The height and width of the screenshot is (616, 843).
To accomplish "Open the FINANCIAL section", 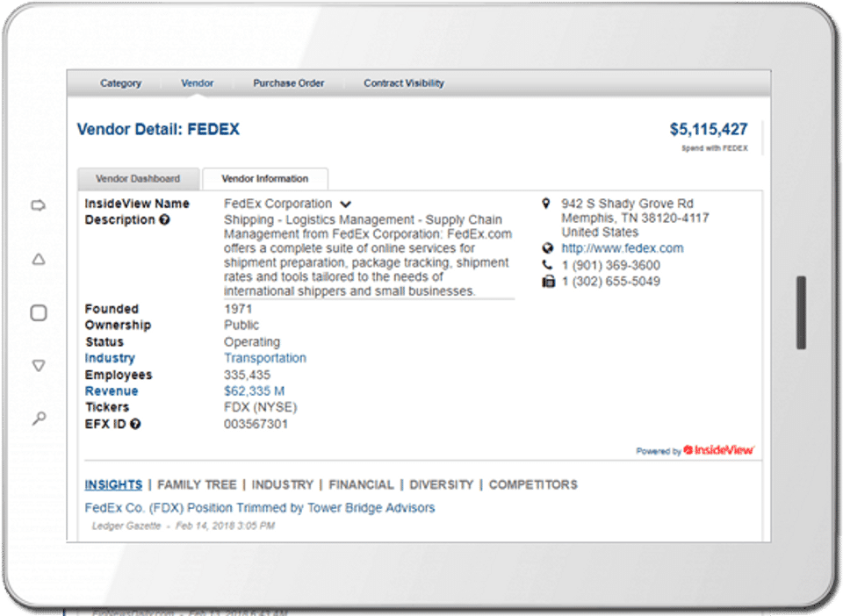I will (361, 484).
